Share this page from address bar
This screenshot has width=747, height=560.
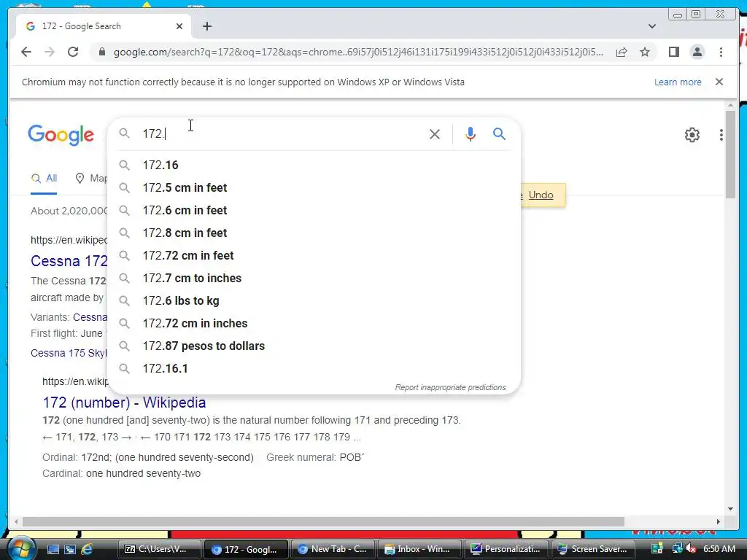click(x=622, y=52)
